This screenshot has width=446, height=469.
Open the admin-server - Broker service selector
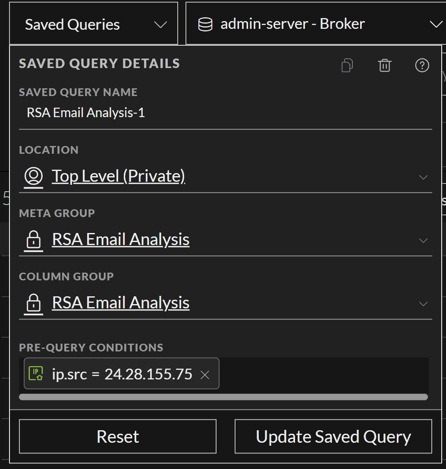tap(316, 24)
